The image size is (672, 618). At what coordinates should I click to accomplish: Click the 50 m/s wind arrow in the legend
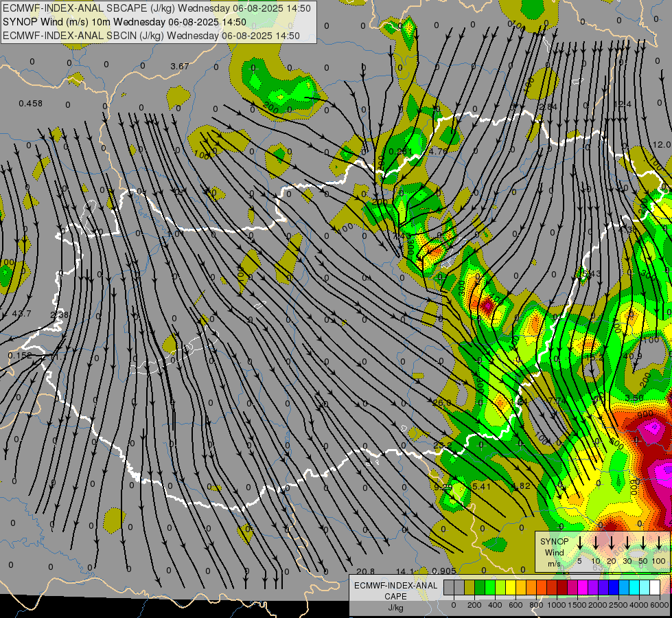pyautogui.click(x=643, y=543)
